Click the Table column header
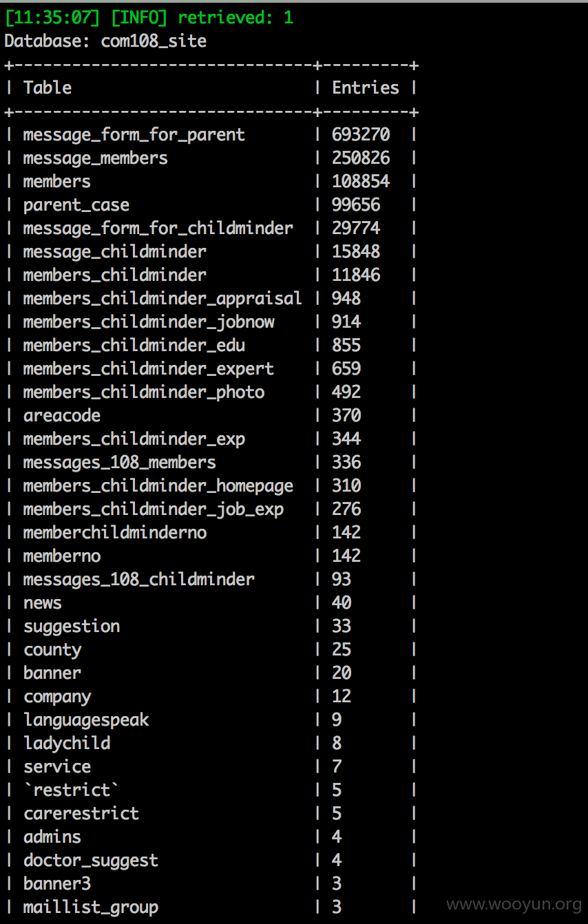Viewport: 588px width, 924px height. pyautogui.click(x=48, y=87)
